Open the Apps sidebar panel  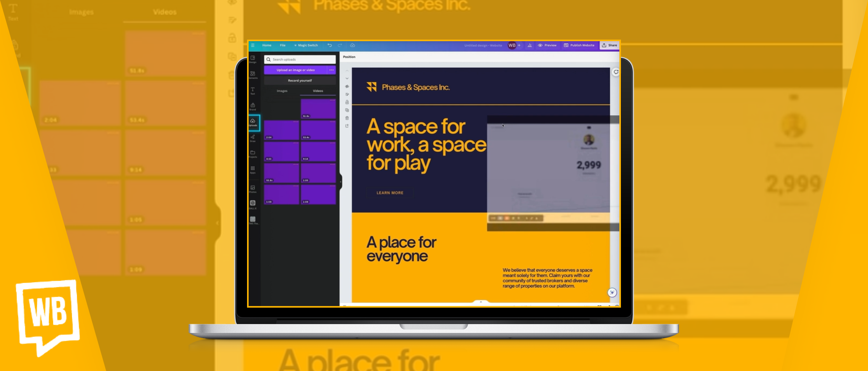coord(253,170)
